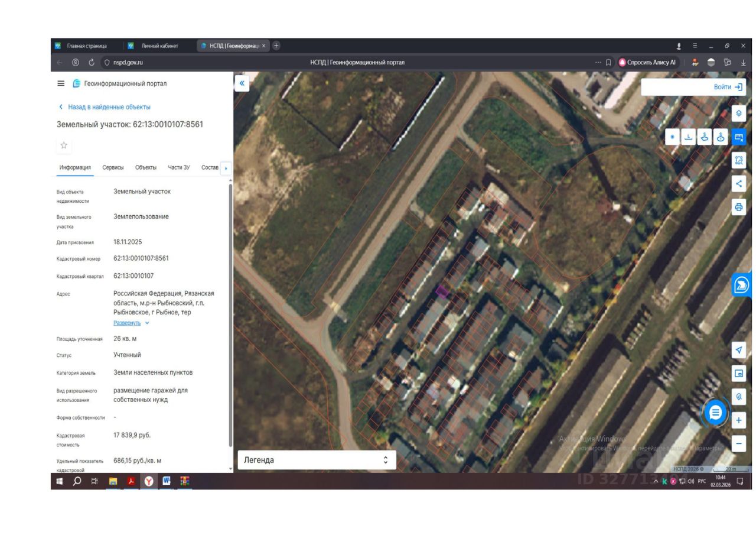Viewport: 756px width, 535px height.
Task: Select the point measurement tool
Action: (x=672, y=137)
